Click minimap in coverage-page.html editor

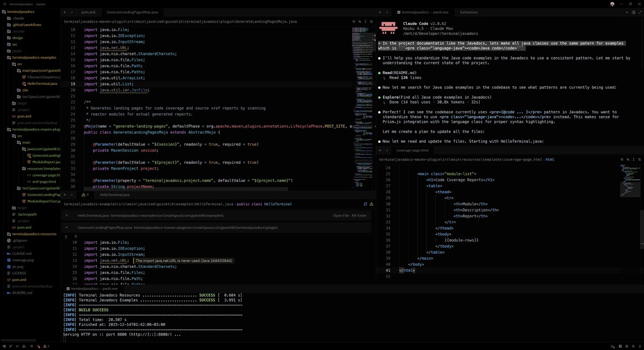tap(630, 180)
